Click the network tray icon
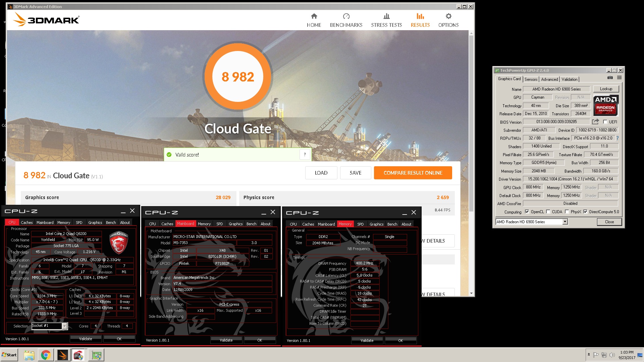 [604, 355]
